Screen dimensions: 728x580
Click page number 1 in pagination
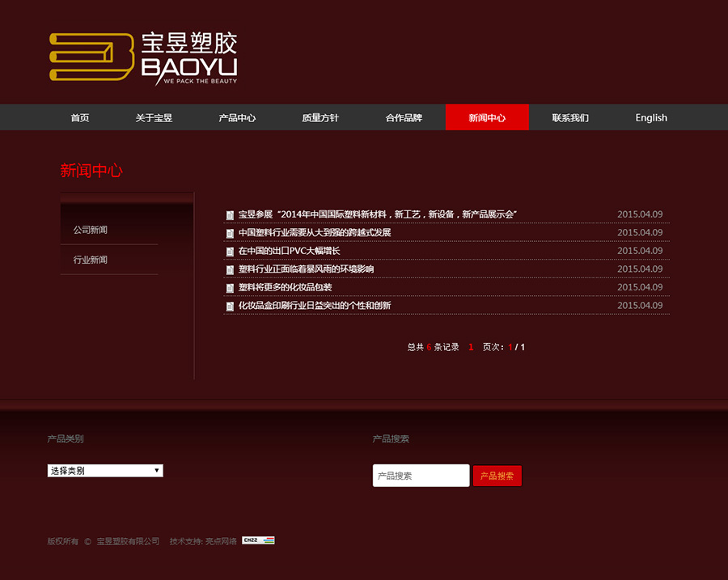click(x=471, y=346)
